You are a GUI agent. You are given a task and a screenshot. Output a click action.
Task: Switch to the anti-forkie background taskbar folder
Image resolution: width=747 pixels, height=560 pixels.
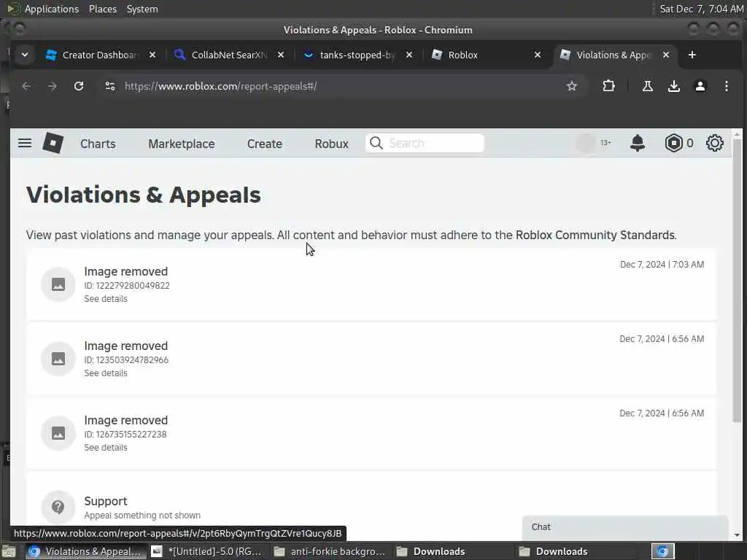[330, 551]
